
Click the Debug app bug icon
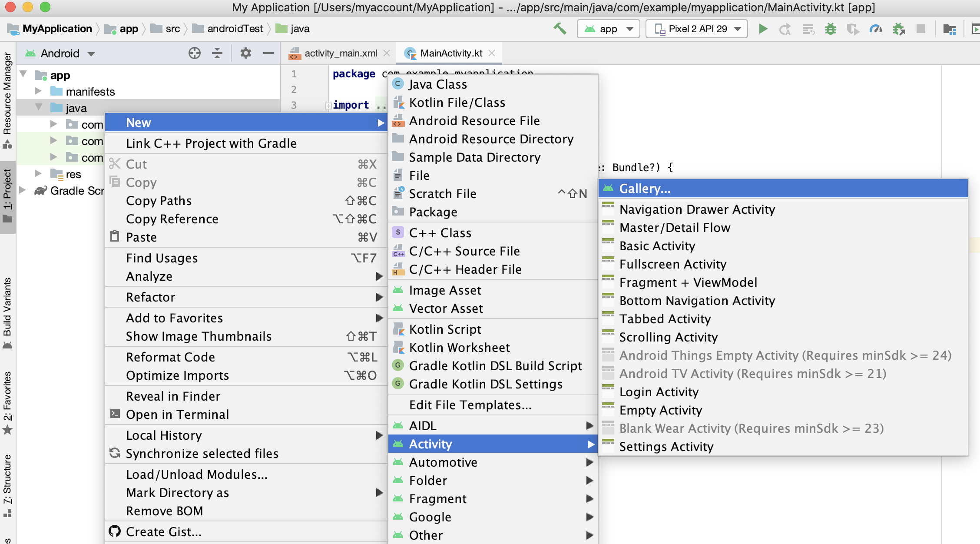click(830, 29)
